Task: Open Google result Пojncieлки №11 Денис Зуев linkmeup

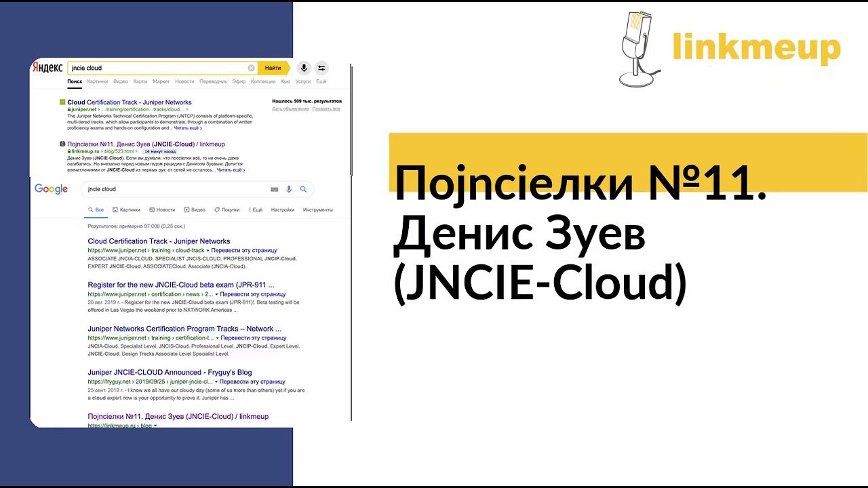Action: tap(178, 416)
